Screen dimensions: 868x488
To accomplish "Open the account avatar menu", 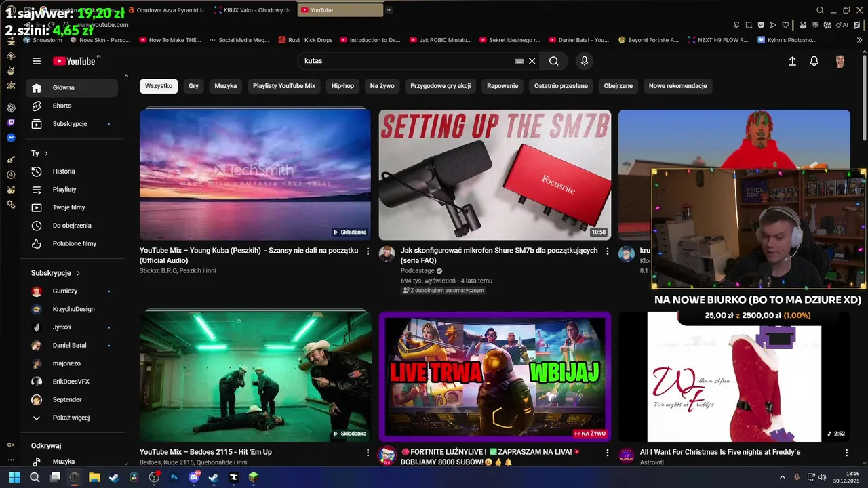I will [x=840, y=61].
